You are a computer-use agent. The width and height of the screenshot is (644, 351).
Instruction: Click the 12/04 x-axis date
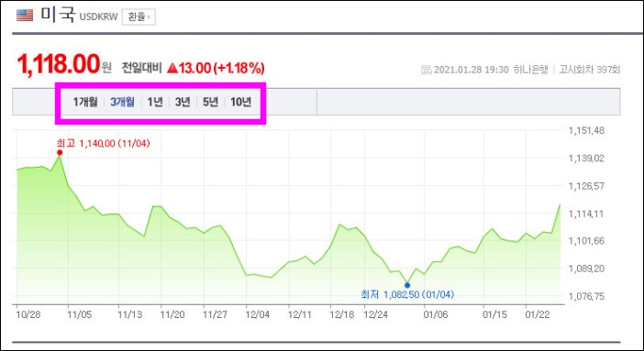point(258,314)
